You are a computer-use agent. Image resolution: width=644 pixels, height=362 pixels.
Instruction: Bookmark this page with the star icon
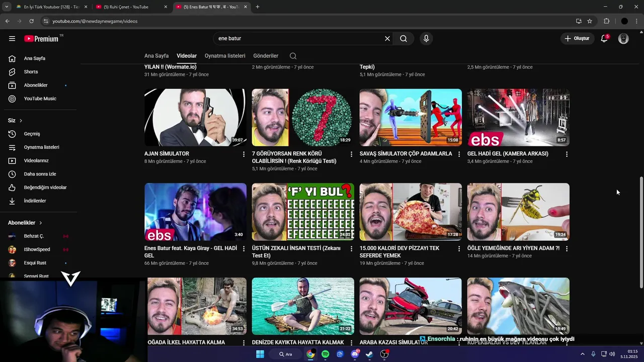[590, 21]
